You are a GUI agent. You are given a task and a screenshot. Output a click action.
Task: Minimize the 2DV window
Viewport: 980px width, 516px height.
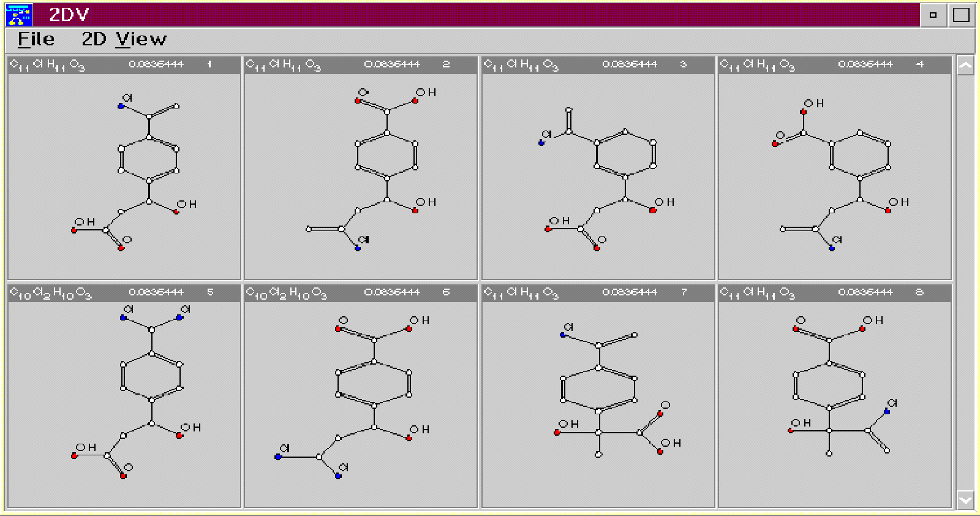tap(933, 15)
